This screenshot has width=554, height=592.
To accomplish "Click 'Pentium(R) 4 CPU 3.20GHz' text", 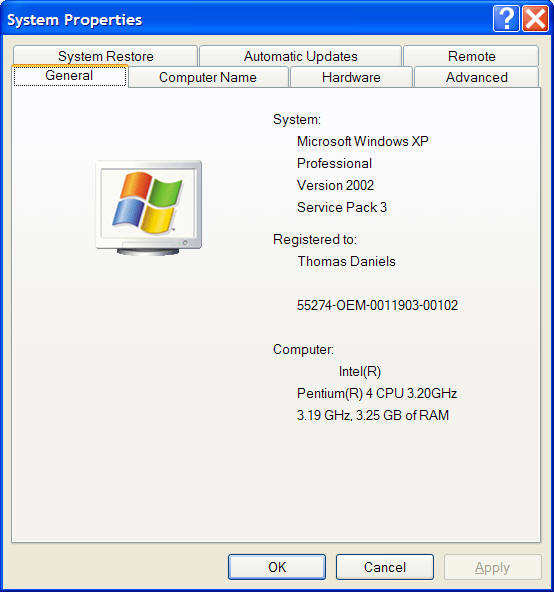I will click(x=377, y=393).
